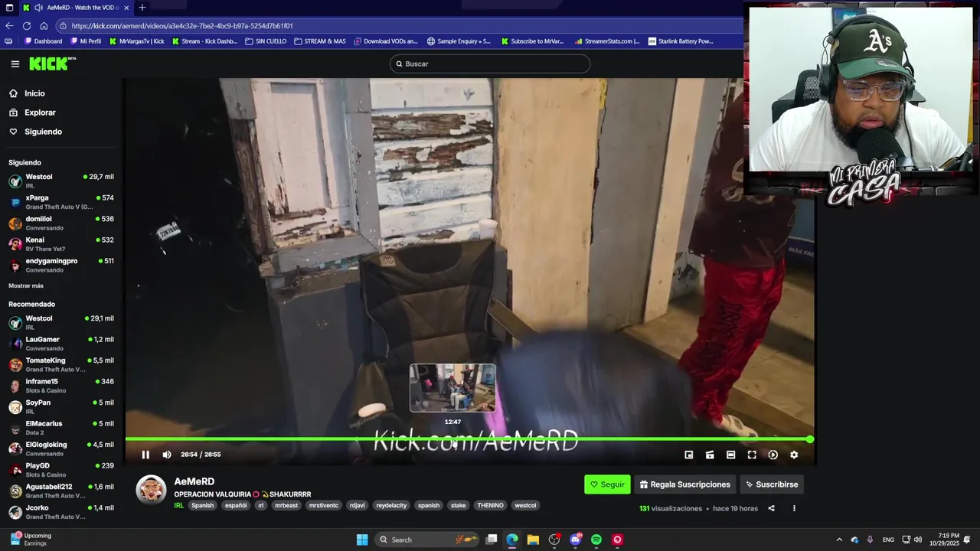Click the timeline preview thumbnail at 12:47
The height and width of the screenshot is (551, 980).
click(452, 388)
